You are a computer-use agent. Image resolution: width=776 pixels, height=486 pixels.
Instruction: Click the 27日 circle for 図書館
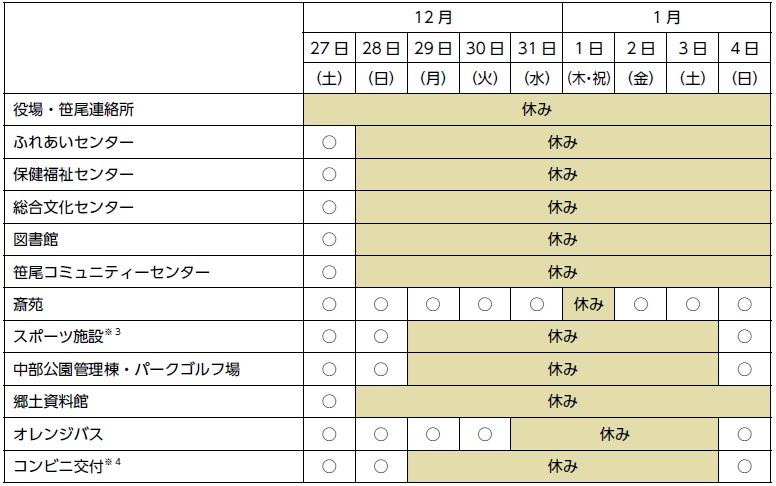point(329,239)
